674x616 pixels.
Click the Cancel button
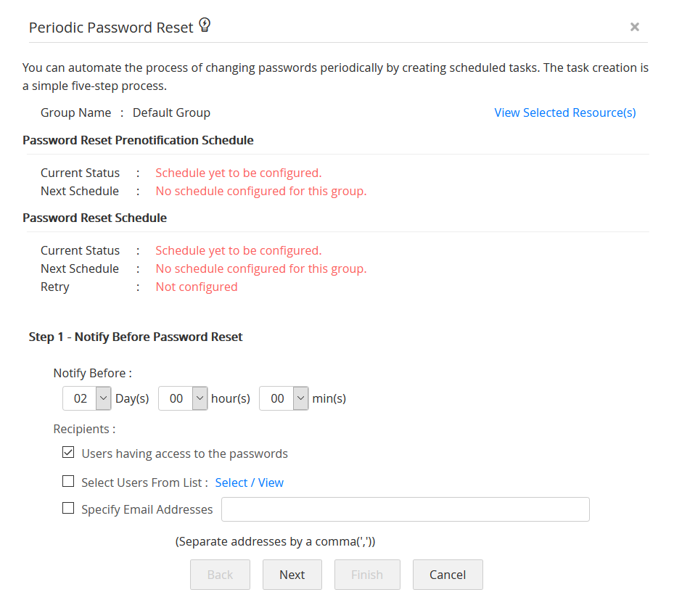(x=447, y=574)
